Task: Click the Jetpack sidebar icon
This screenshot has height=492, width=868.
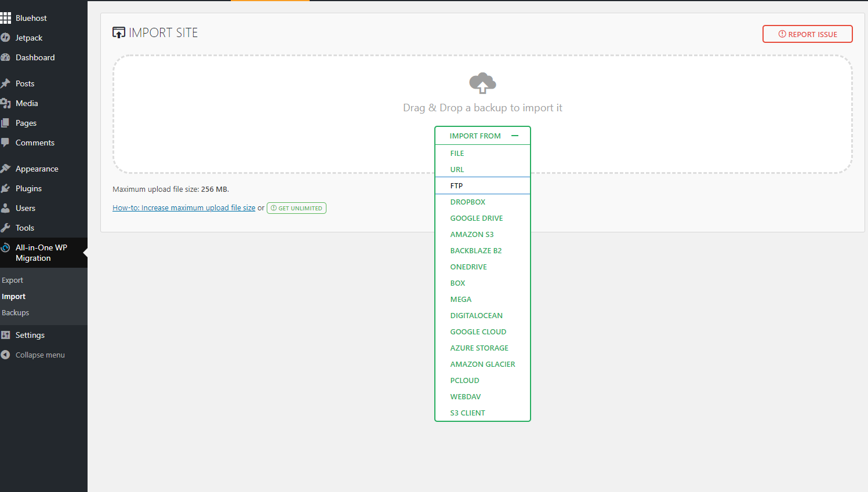Action: coord(5,38)
